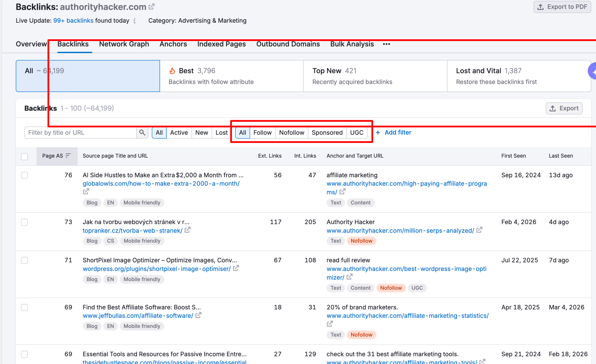Switch to the Anchors tab

[x=173, y=44]
